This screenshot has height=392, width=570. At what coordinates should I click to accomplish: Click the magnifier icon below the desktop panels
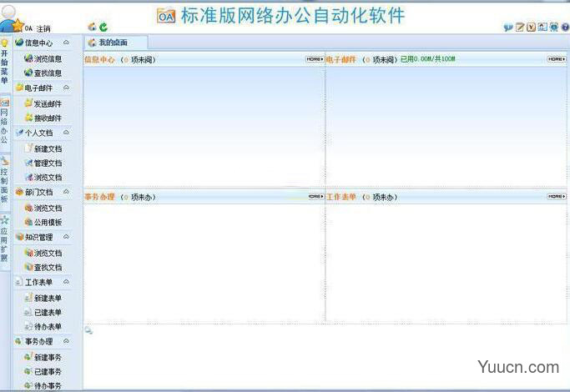(88, 330)
